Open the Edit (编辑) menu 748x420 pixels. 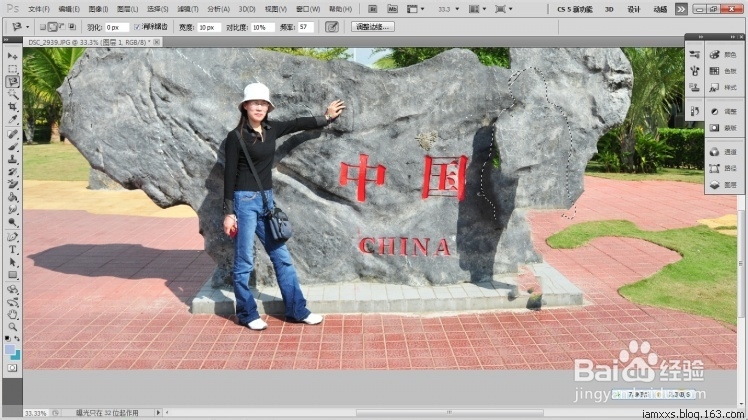coord(69,9)
